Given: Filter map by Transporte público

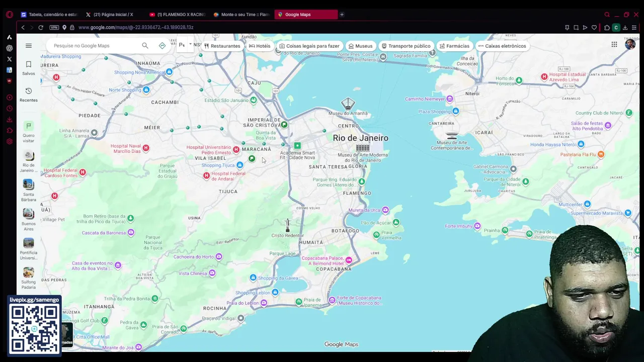Looking at the screenshot, I should coord(406,46).
